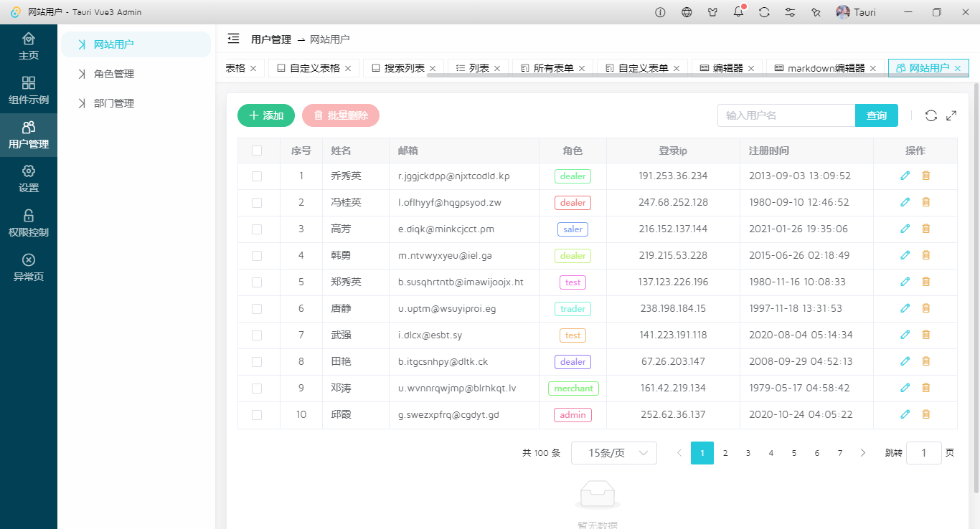Click the merchant role tag
Screen dimensions: 980x529
tap(573, 389)
